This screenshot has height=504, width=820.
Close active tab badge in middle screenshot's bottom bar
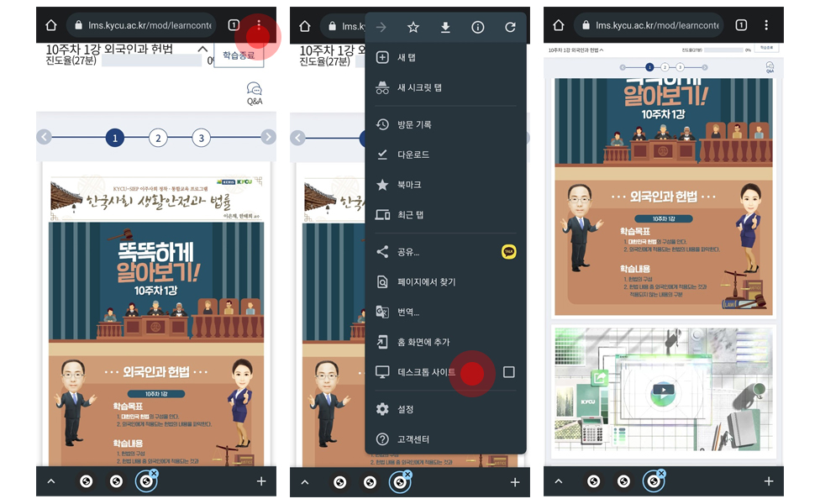[x=407, y=474]
